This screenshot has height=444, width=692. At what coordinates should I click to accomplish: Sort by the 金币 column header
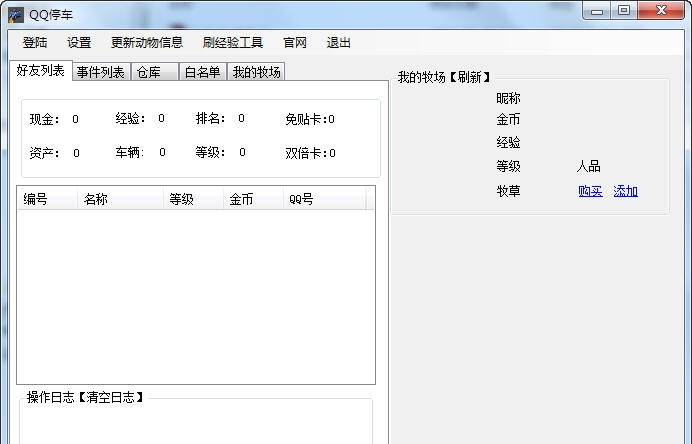tap(253, 199)
